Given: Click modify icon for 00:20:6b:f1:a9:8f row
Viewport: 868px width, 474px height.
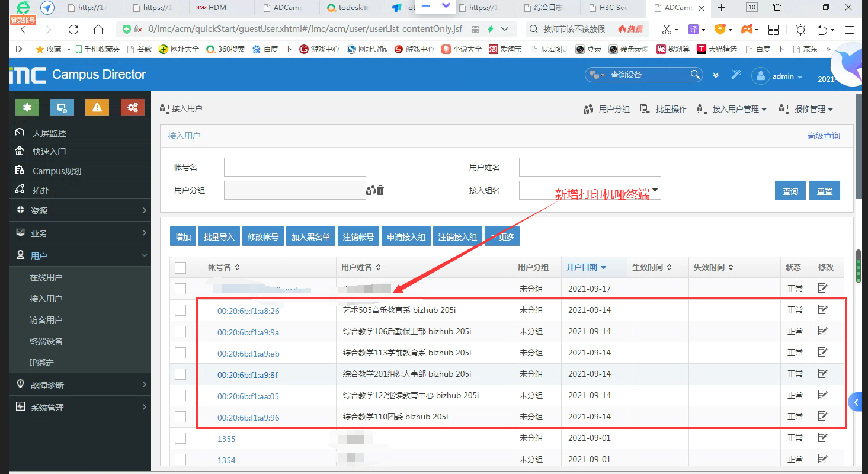Looking at the screenshot, I should coord(822,373).
